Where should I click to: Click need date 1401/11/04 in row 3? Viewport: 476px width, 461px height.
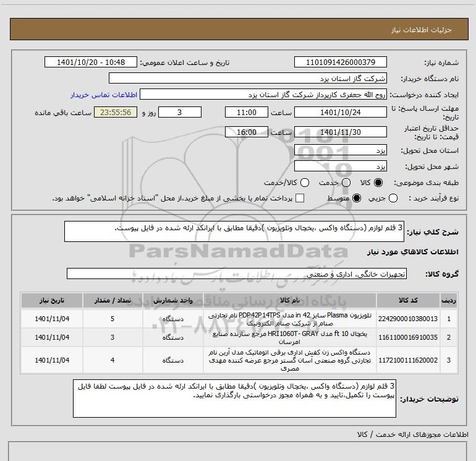(52, 360)
